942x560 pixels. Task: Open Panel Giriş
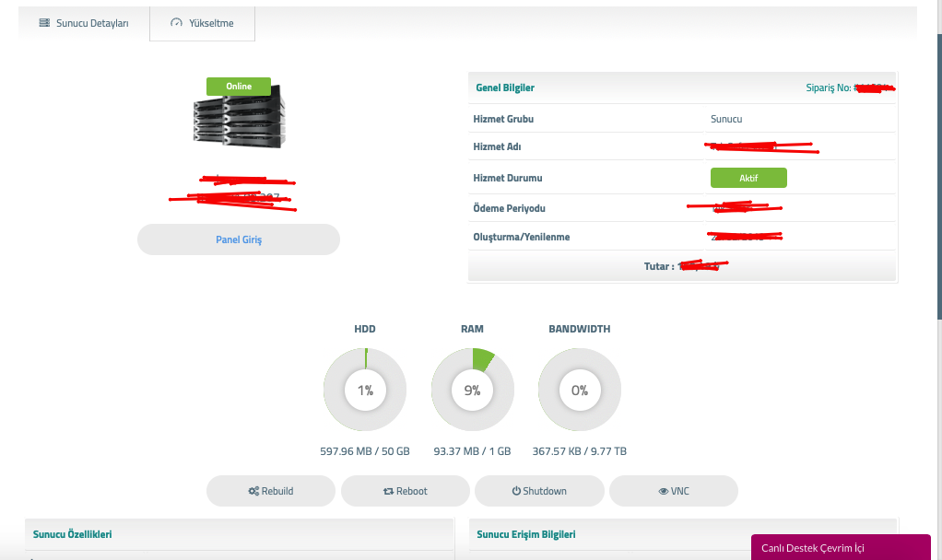point(239,239)
